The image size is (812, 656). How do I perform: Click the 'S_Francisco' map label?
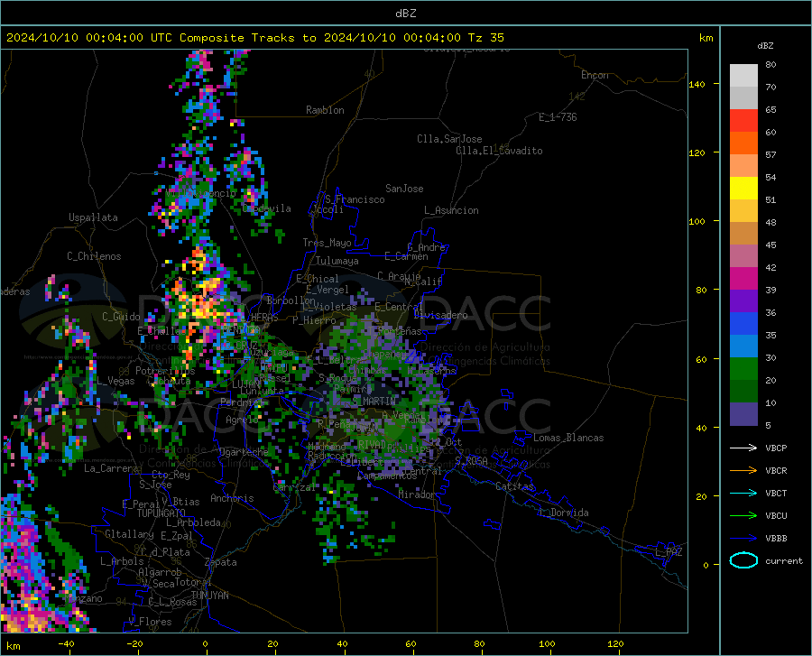(355, 199)
